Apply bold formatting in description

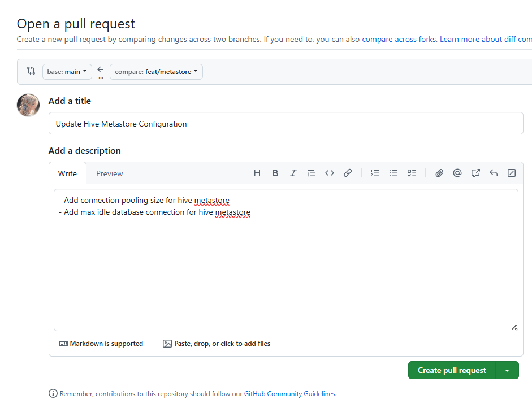[275, 173]
